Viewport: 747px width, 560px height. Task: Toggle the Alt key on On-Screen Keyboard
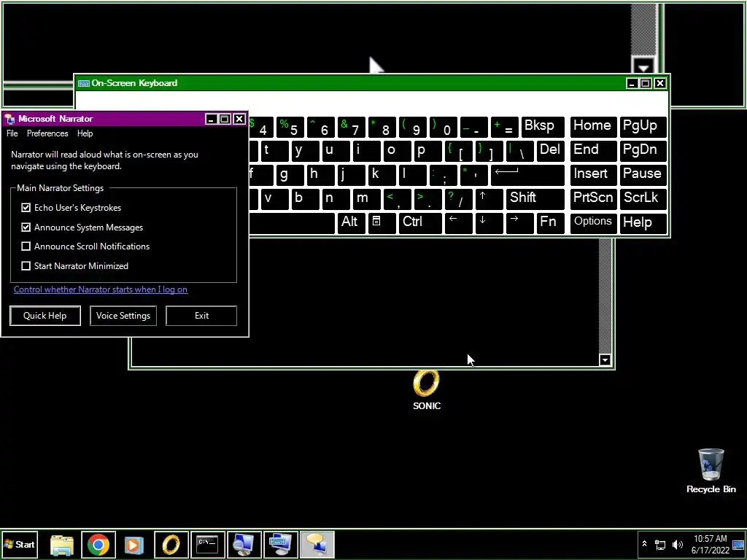[x=351, y=222]
